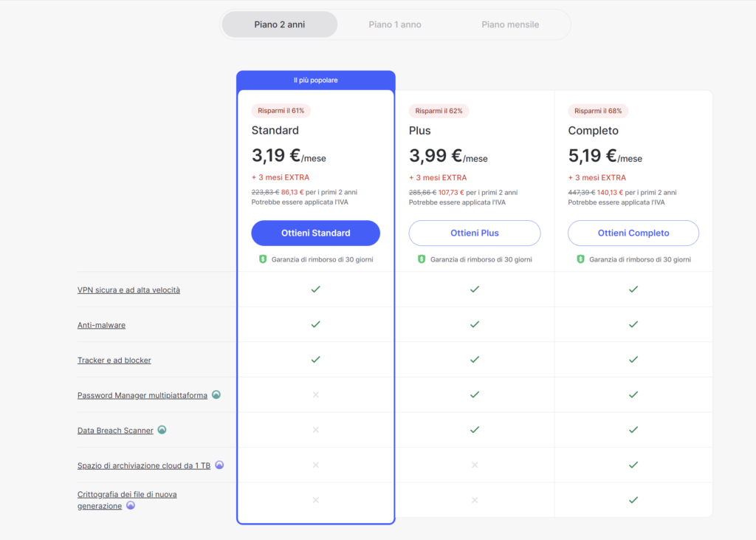Click the NordLocker icon beside cloud storage 1 TB
Image resolution: width=756 pixels, height=540 pixels.
coord(219,465)
